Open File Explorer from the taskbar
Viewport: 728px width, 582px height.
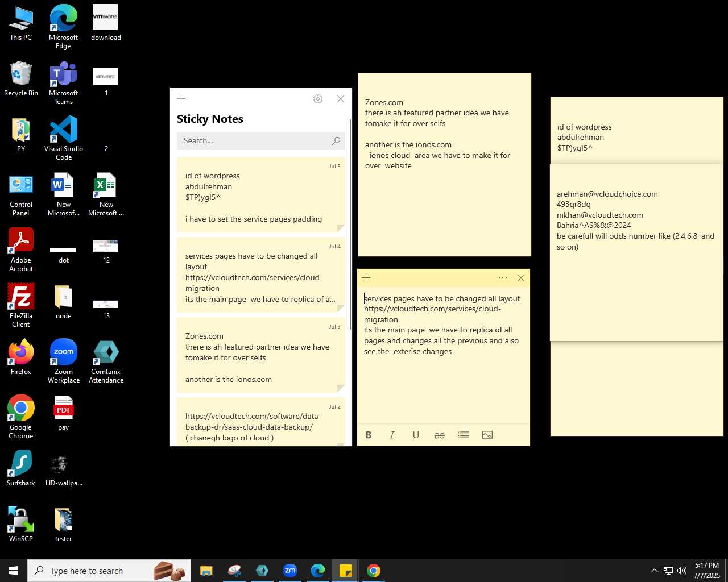(206, 571)
